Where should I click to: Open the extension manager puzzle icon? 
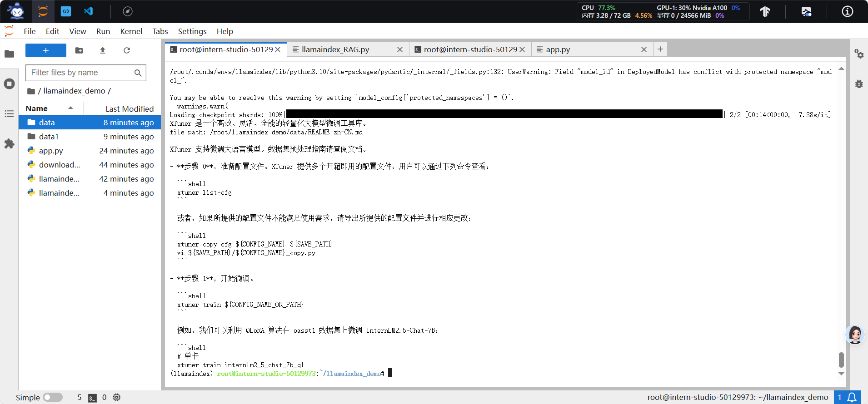point(9,144)
